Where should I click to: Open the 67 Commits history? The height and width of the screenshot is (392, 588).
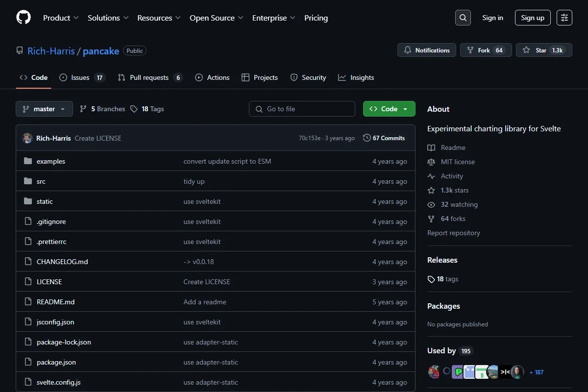click(384, 138)
